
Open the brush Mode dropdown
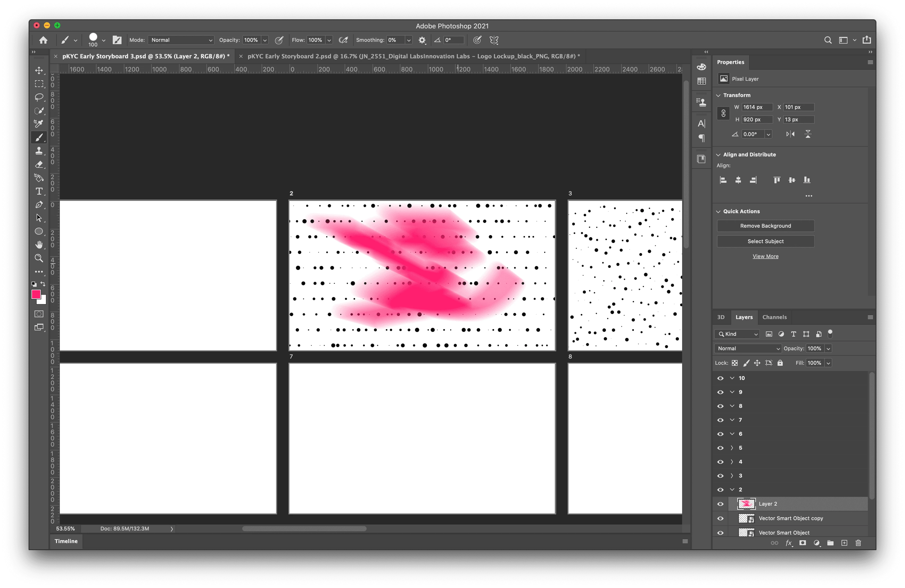click(x=181, y=40)
